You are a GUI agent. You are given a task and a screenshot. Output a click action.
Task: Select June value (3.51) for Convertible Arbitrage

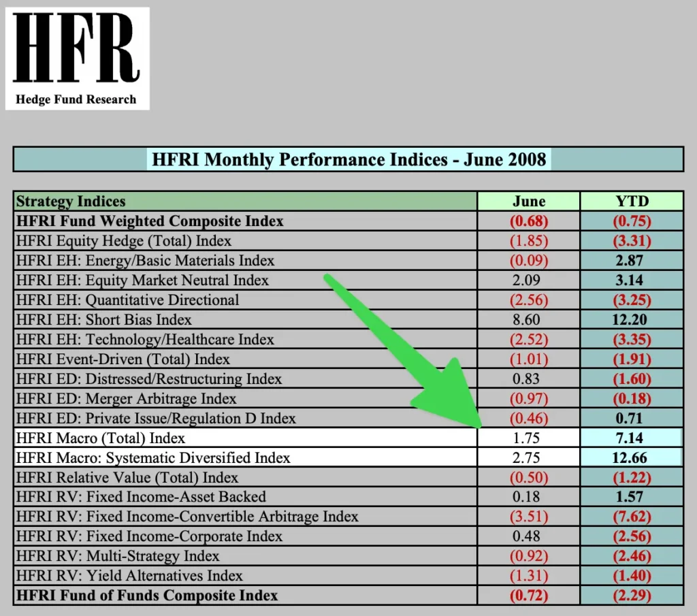click(x=529, y=517)
